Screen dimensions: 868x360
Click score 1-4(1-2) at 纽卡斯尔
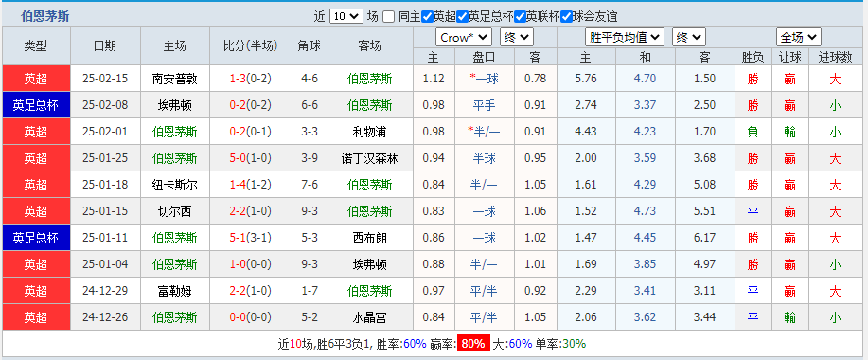(250, 185)
